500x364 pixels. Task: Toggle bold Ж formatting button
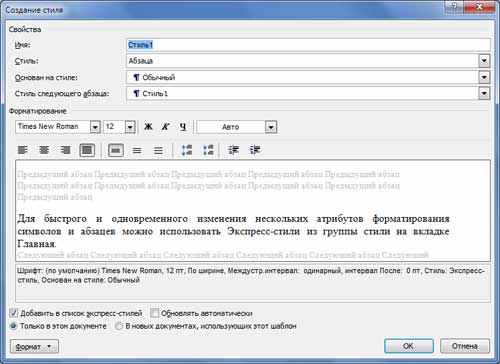pos(148,127)
